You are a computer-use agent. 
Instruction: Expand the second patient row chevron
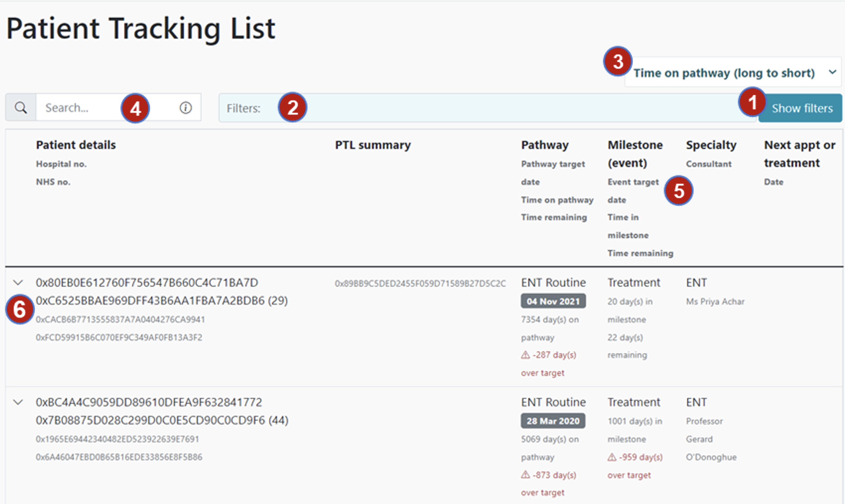coord(18,402)
